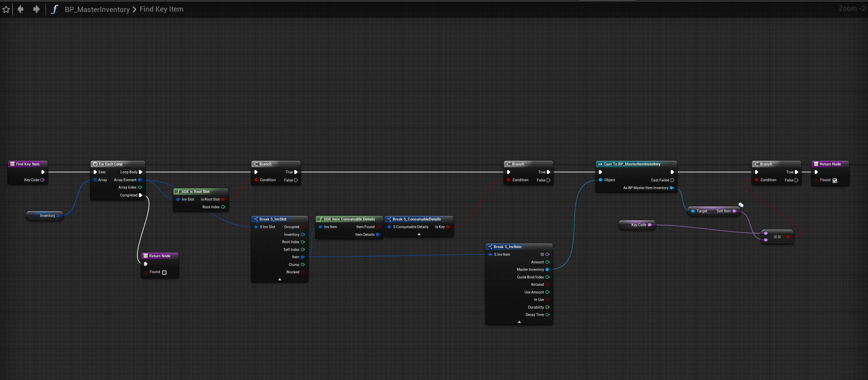Collapse Break S_ConsumableDetails pins arrow
The height and width of the screenshot is (380, 868).
coord(419,234)
